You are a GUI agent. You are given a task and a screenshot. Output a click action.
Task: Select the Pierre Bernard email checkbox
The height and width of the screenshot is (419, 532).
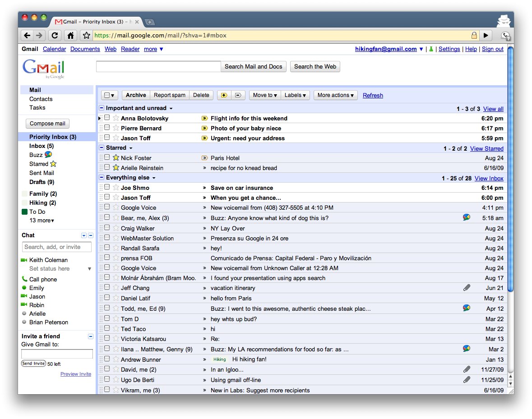[107, 128]
